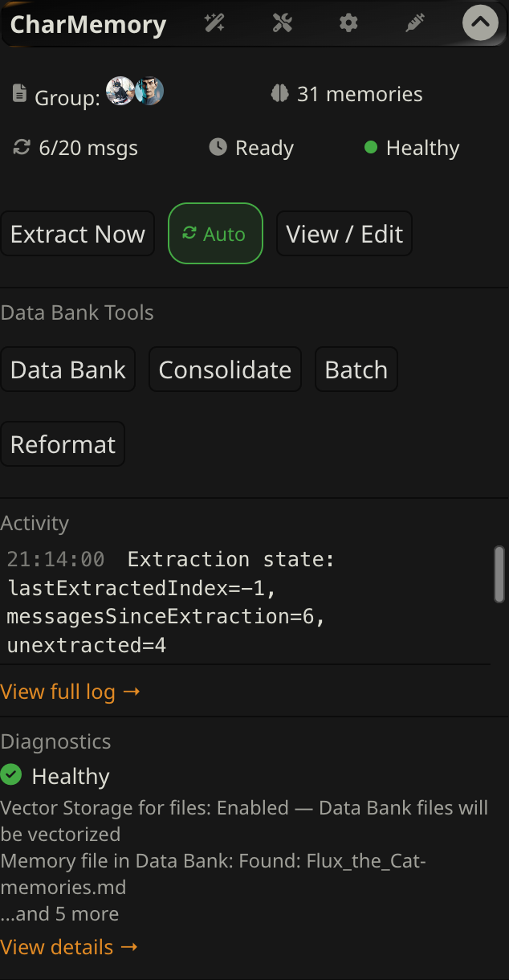Click the sync icon beside 6/20 msgs
This screenshot has width=509, height=980.
pyautogui.click(x=22, y=148)
